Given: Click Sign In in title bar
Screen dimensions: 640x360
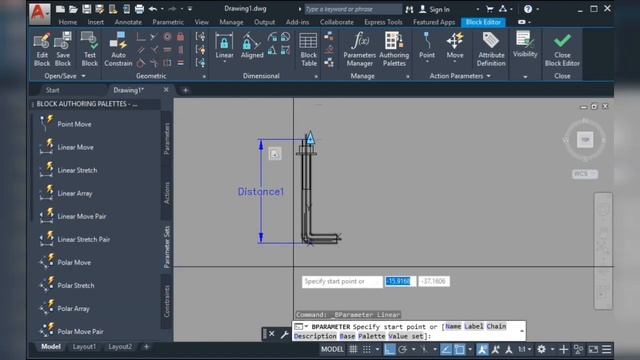Looking at the screenshot, I should [439, 9].
